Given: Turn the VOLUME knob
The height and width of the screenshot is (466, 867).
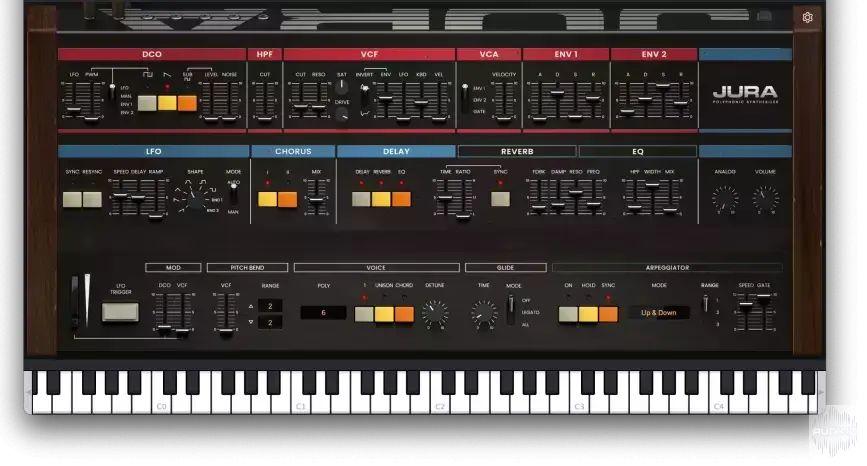Looking at the screenshot, I should click(x=765, y=198).
